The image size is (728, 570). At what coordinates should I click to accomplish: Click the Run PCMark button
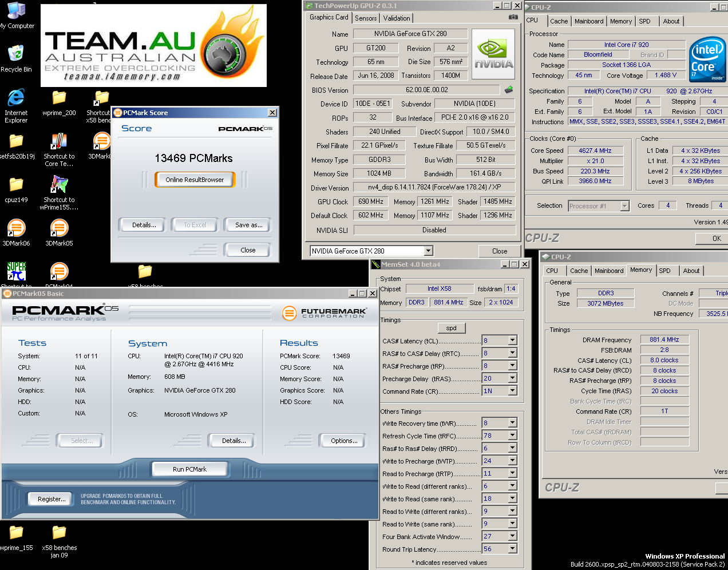(189, 469)
